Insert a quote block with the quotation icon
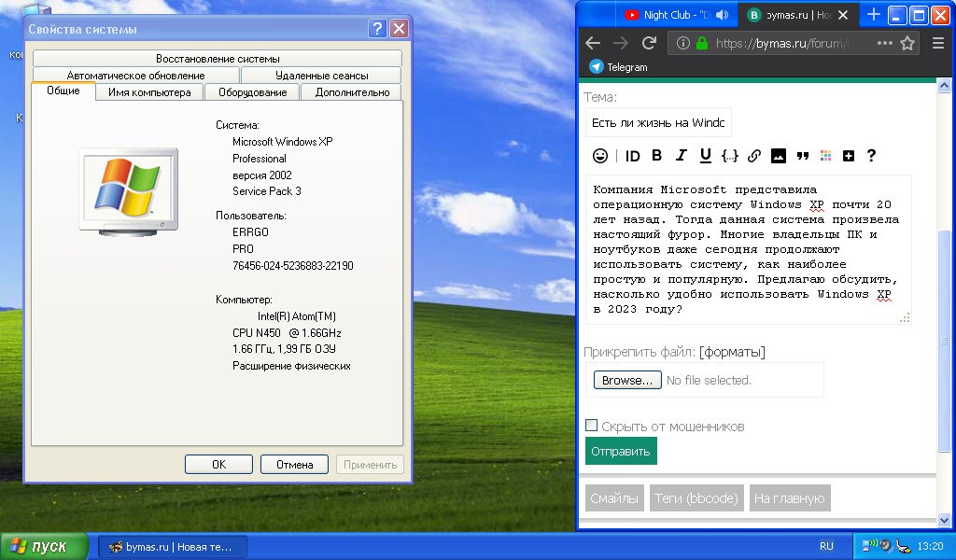956x560 pixels. [x=801, y=156]
